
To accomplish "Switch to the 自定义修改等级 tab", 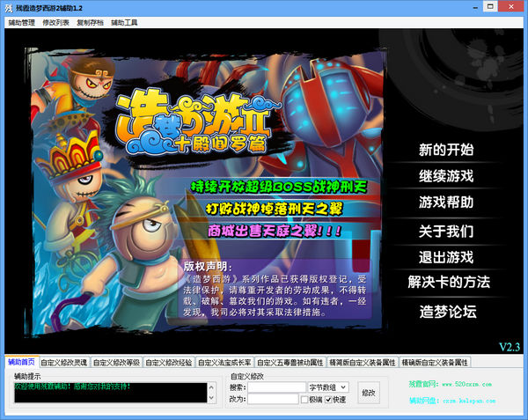I will click(x=116, y=363).
